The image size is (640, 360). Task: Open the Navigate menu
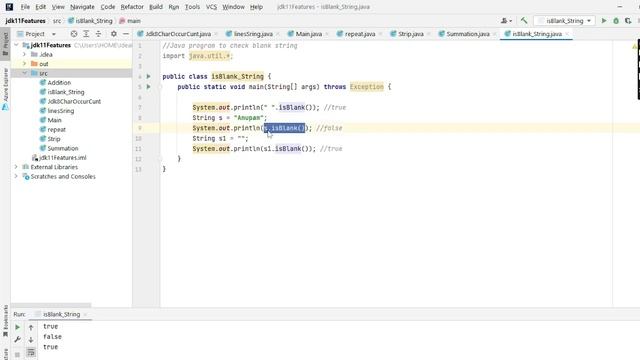82,7
